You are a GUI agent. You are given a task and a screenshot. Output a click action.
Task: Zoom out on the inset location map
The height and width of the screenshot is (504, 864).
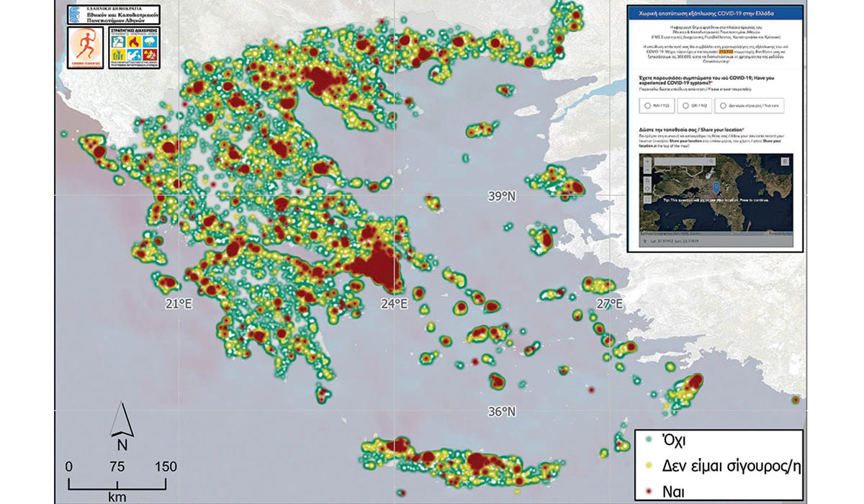(647, 170)
